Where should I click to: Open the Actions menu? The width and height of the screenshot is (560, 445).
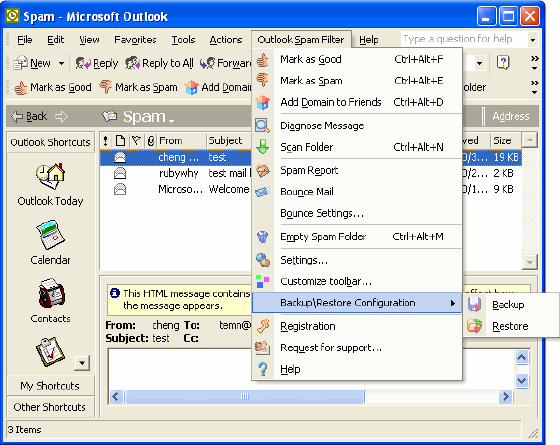coord(226,40)
